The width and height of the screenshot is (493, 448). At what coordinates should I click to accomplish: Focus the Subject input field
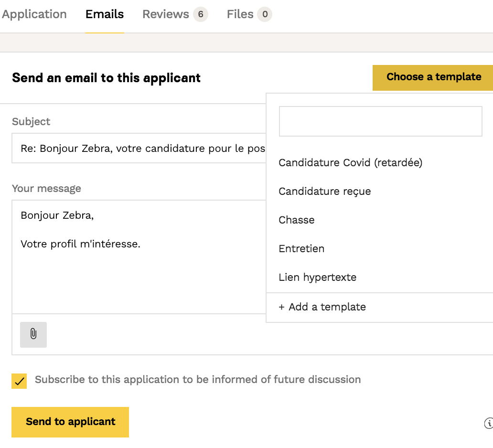[139, 149]
